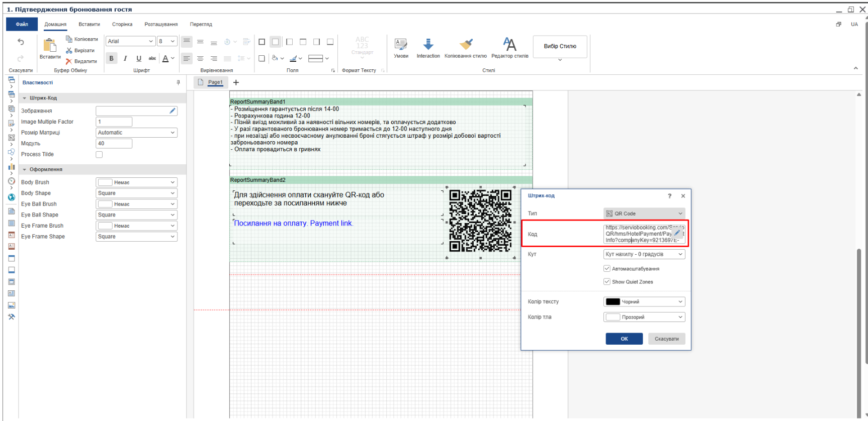
Task: Select the Копіювання стилю brush icon
Action: tap(466, 45)
